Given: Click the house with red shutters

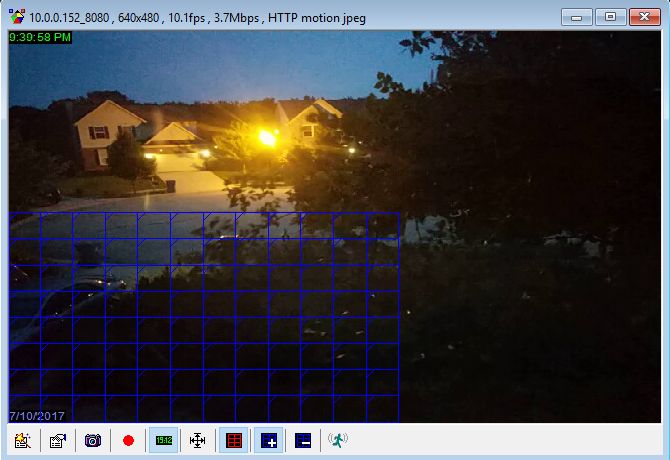Looking at the screenshot, I should coord(109,135).
